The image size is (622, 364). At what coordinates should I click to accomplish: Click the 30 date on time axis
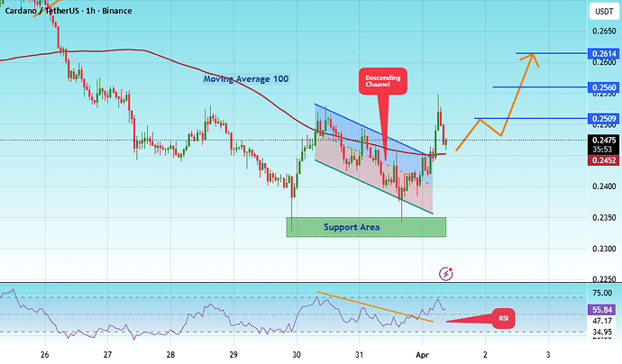(297, 355)
